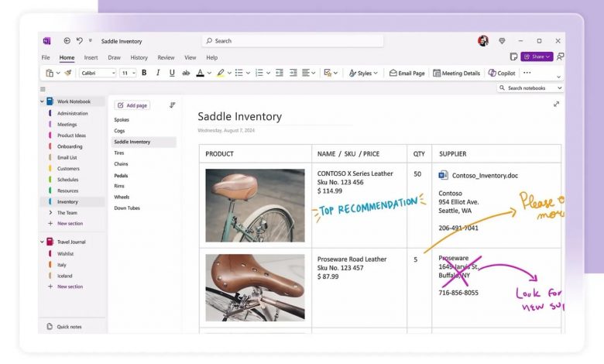Open the Insert ribbon tab
The image size is (604, 364).
[x=91, y=57]
